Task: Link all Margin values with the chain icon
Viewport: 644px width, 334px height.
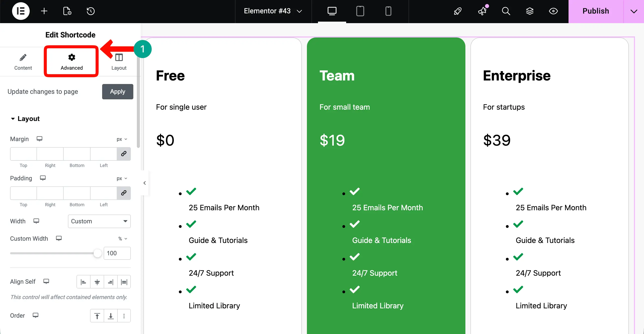Action: click(x=124, y=154)
